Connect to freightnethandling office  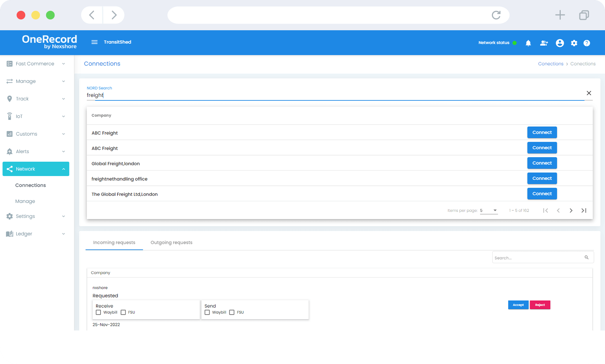pyautogui.click(x=542, y=179)
